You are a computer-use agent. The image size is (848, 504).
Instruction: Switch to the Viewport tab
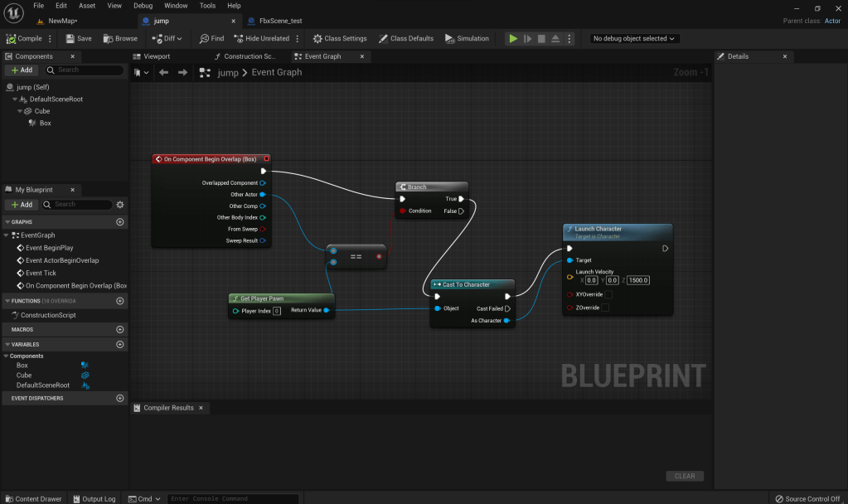pyautogui.click(x=157, y=56)
